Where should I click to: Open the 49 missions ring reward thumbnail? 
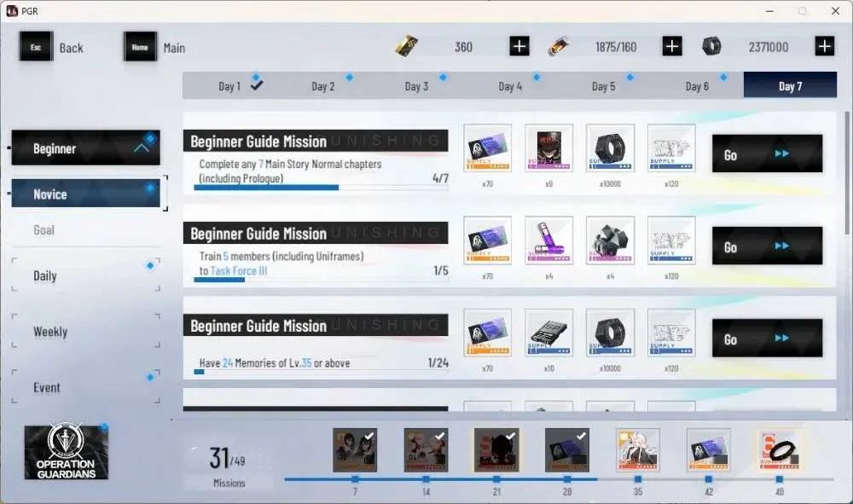click(779, 450)
